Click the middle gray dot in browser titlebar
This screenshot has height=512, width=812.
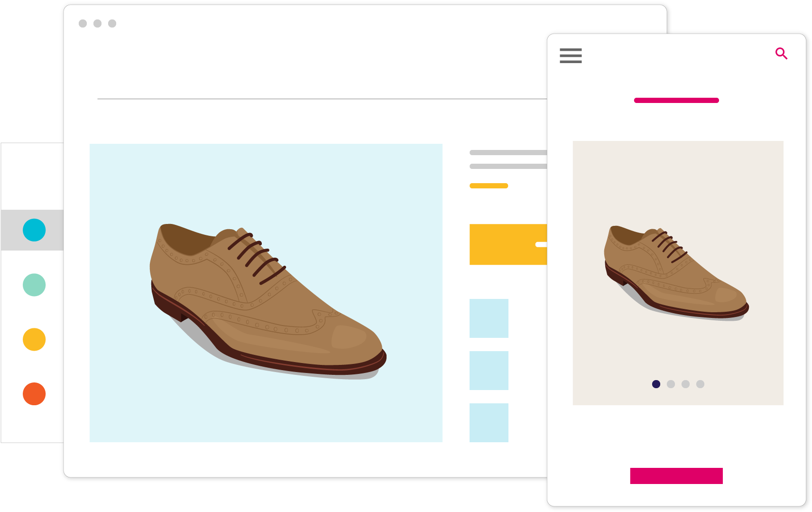tap(98, 22)
